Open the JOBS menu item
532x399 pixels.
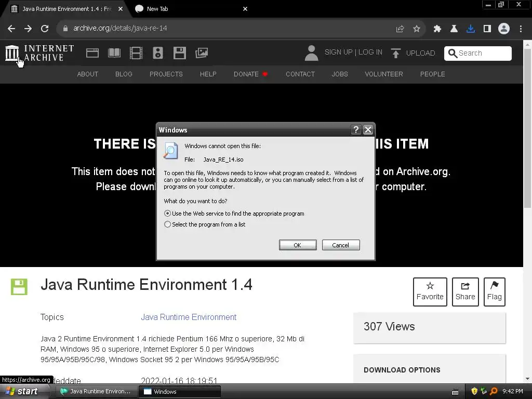coord(340,74)
